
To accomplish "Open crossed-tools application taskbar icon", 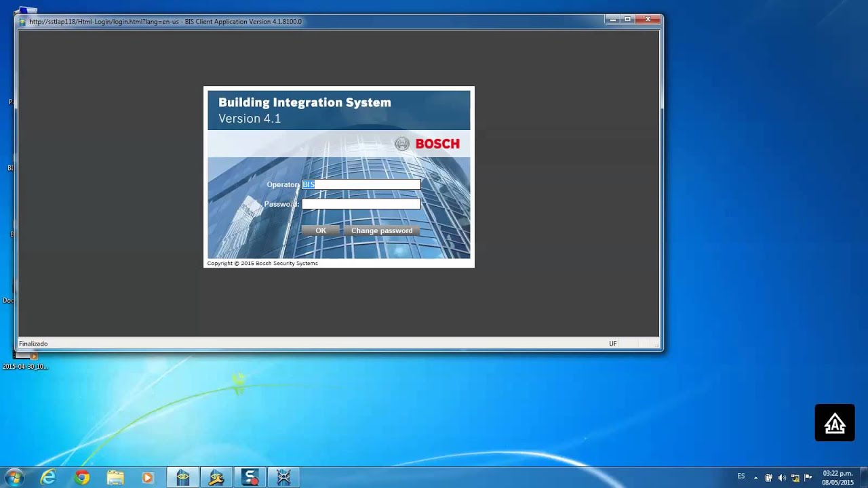I will point(283,478).
